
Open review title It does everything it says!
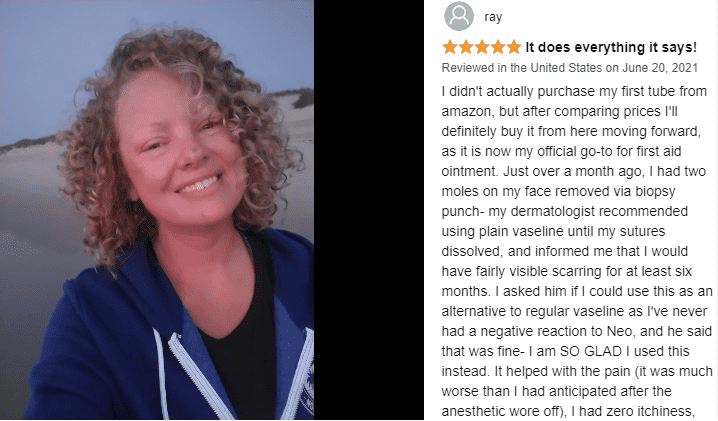pyautogui.click(x=611, y=47)
